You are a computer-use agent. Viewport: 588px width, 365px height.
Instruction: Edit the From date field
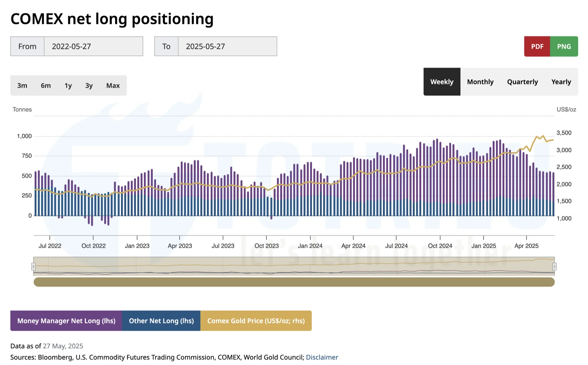coord(93,46)
